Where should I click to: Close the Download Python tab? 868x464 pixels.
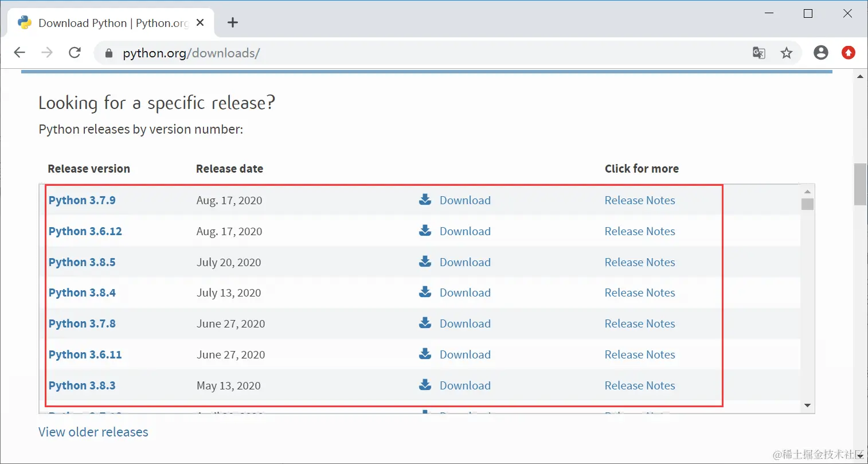[x=200, y=23]
